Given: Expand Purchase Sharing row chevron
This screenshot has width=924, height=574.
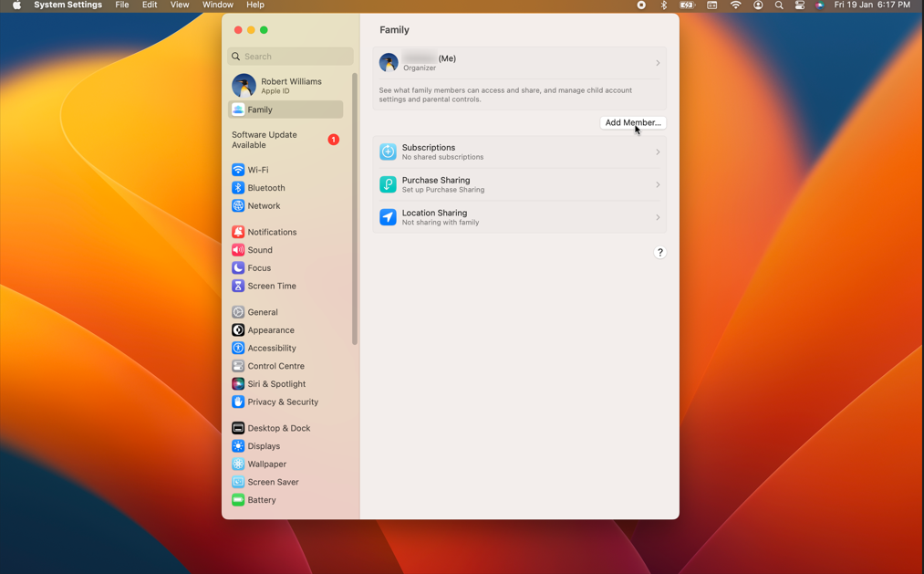Looking at the screenshot, I should tap(658, 184).
